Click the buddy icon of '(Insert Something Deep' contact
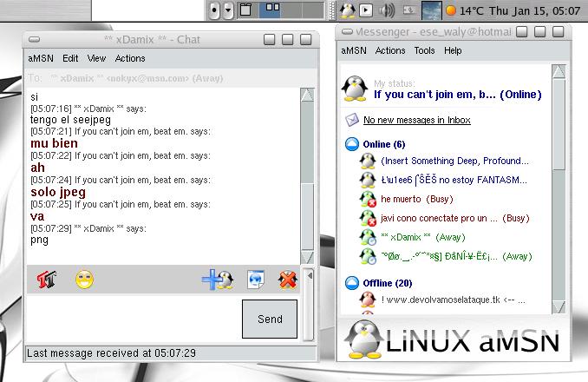The image size is (588, 382). click(368, 161)
